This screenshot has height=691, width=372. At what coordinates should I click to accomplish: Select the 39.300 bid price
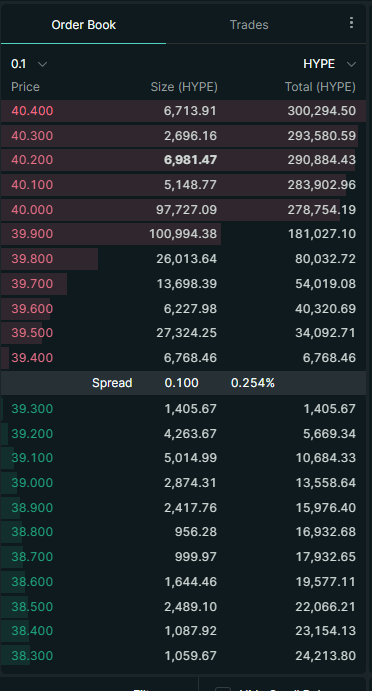click(32, 409)
